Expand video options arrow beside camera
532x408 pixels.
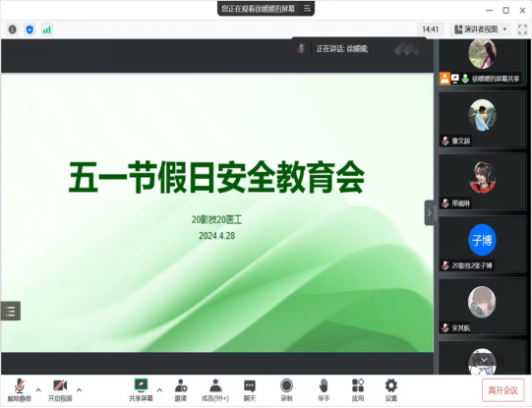[79, 390]
